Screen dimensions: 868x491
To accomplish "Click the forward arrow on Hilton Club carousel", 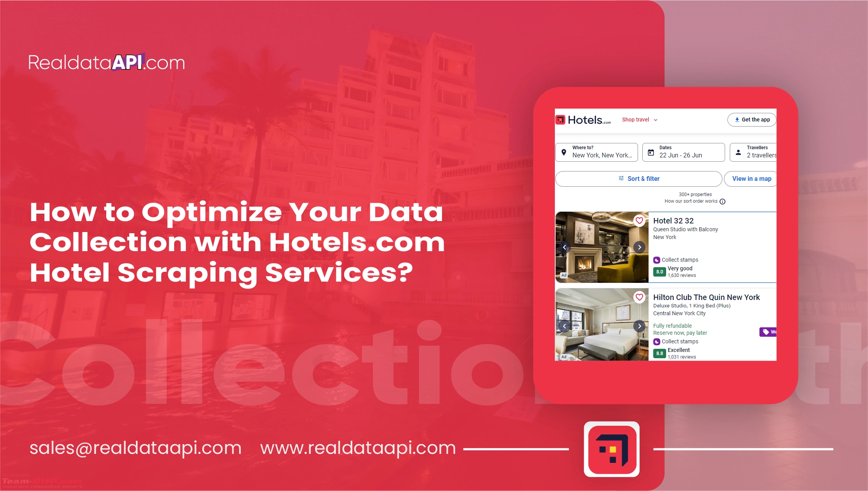I will click(x=640, y=326).
